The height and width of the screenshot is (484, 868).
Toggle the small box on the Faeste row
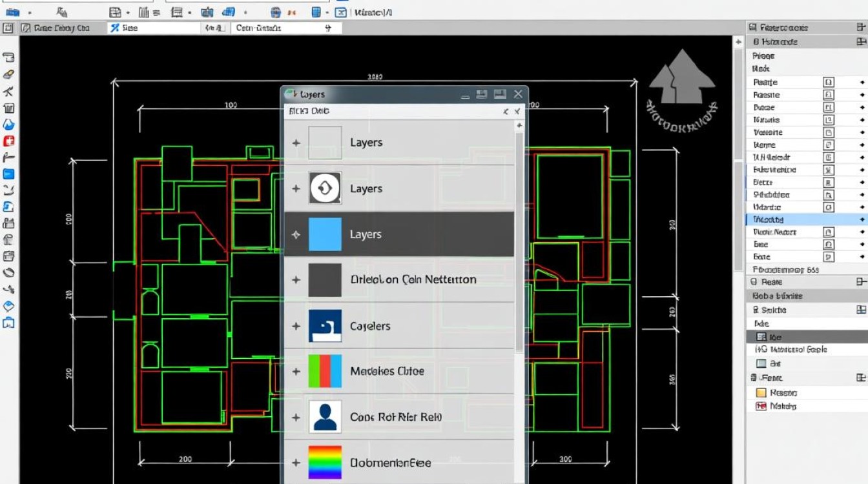pyautogui.click(x=829, y=95)
